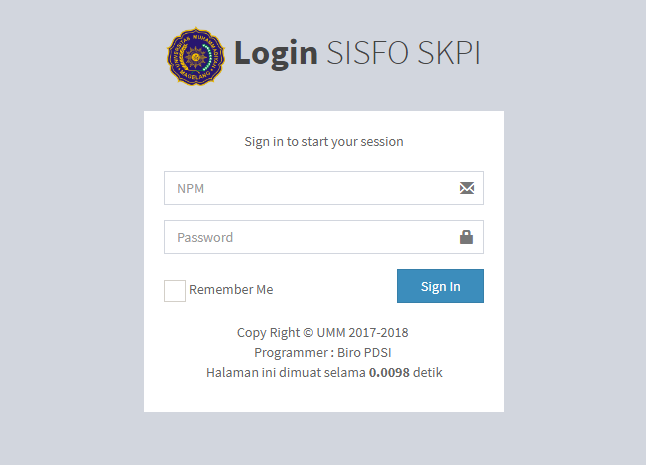Screen dimensions: 646x465
Task: Click the Sign In button
Action: coord(440,286)
